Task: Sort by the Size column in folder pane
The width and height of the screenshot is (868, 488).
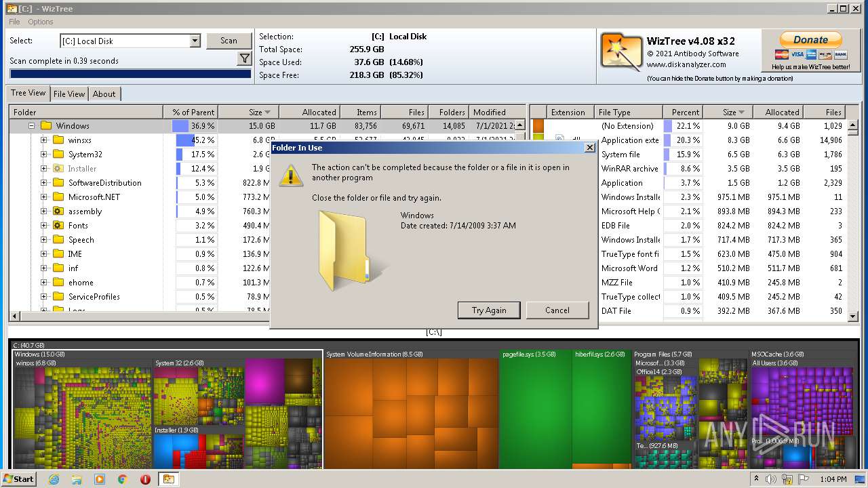Action: pos(249,112)
